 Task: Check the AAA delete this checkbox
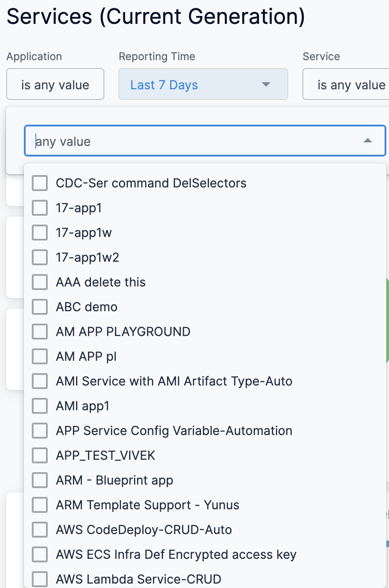(40, 282)
